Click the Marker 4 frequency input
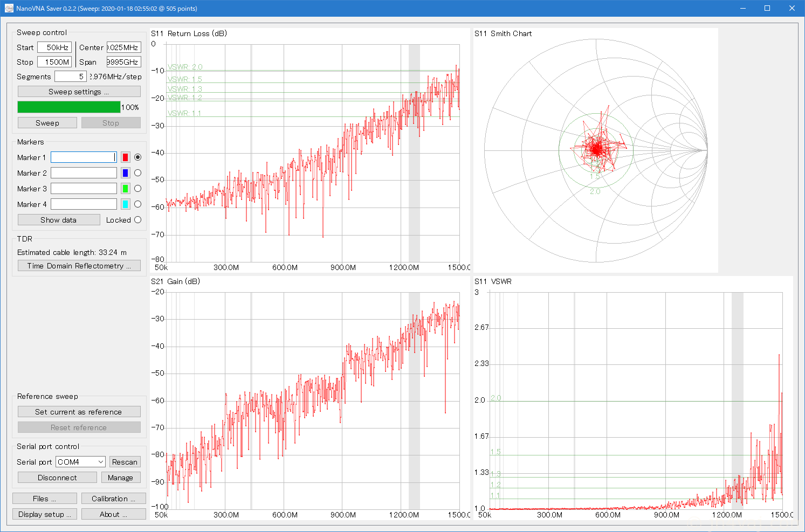 84,204
